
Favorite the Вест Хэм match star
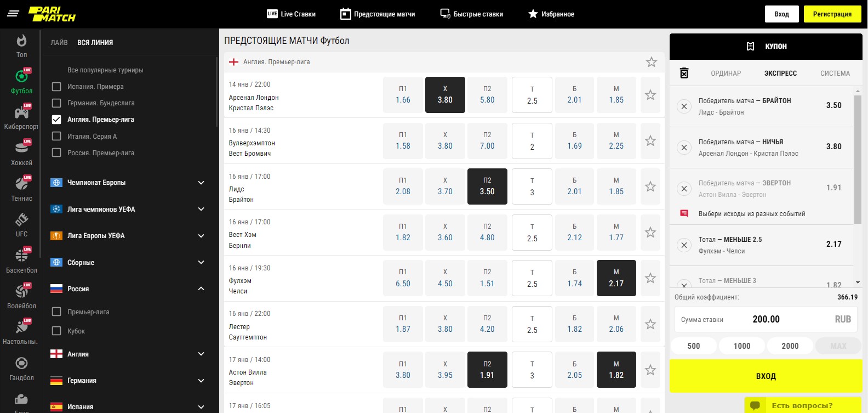click(650, 233)
